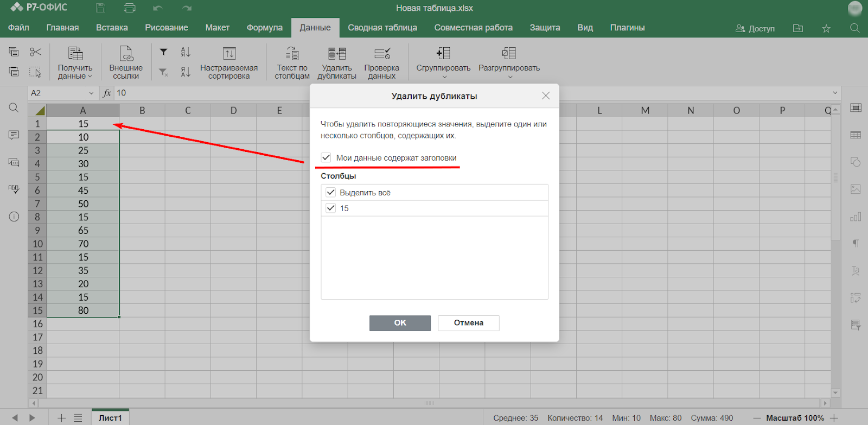
Task: Apply the Filter funnel icon
Action: (163, 52)
